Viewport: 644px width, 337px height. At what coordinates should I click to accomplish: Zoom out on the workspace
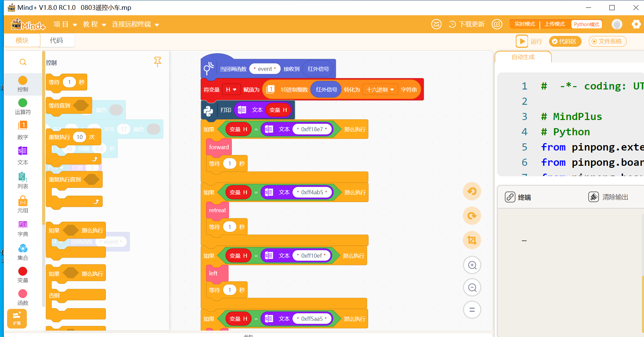472,288
